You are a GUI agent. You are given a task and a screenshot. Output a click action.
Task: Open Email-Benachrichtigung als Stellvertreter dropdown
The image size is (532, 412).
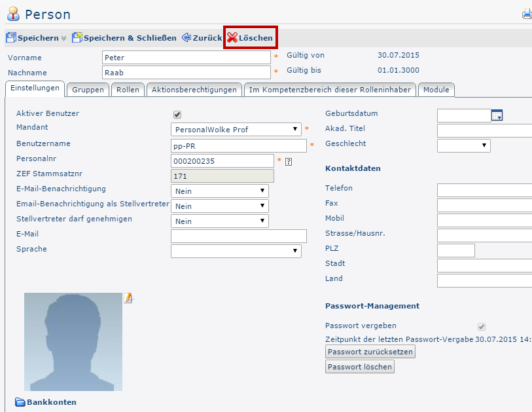220,206
